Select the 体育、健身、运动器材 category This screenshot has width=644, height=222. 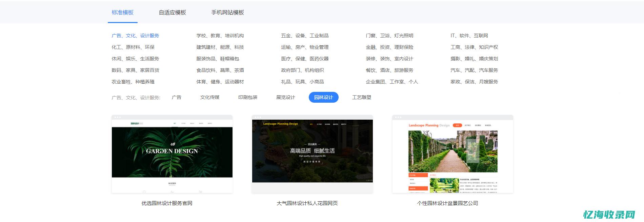click(220, 82)
